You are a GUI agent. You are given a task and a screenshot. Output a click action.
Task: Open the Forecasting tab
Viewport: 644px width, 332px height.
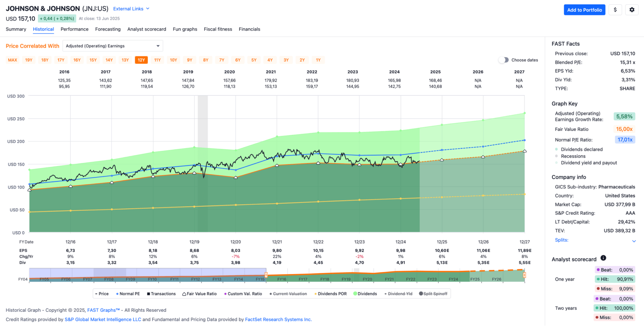tap(108, 29)
